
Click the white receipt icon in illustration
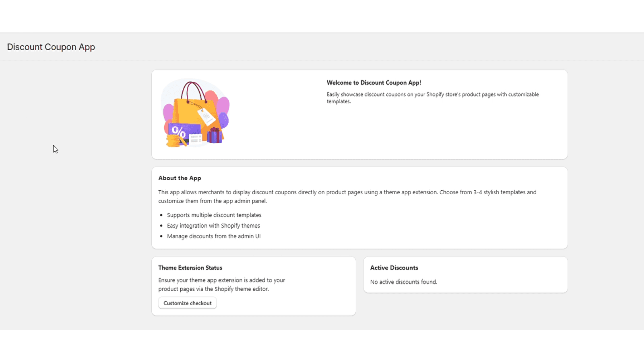click(x=196, y=139)
